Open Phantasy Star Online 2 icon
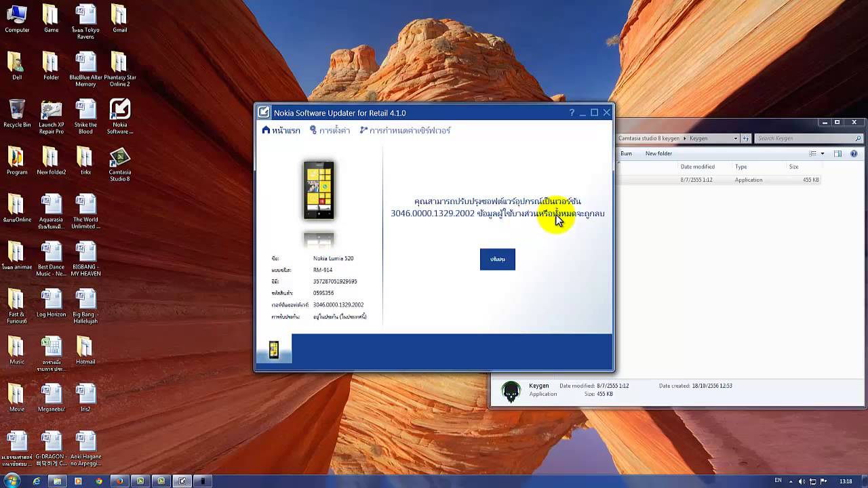Viewport: 868px width, 488px height. [119, 69]
